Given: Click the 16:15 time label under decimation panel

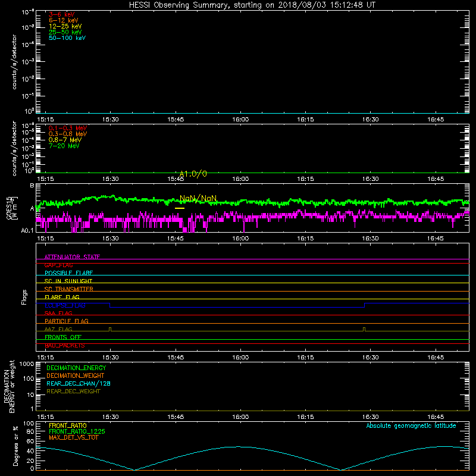Looking at the screenshot, I should (x=305, y=417).
